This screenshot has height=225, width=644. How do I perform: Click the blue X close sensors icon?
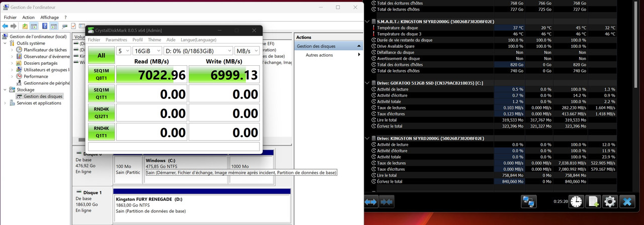pos(627,202)
